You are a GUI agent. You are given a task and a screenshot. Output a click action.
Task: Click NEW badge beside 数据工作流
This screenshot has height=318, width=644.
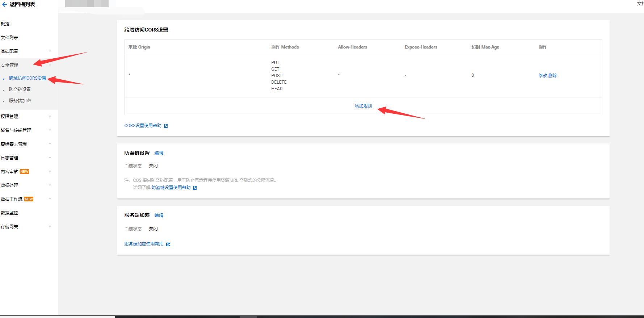tap(29, 199)
